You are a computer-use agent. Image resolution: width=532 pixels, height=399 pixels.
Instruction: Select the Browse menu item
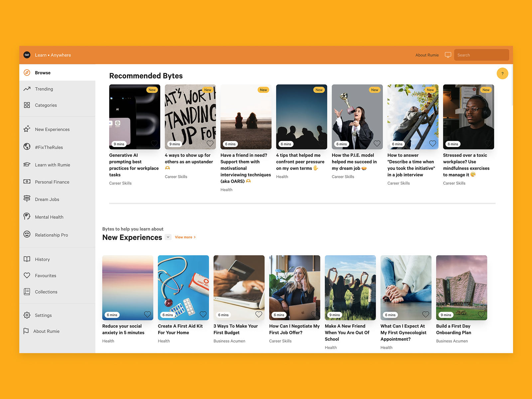click(x=43, y=73)
